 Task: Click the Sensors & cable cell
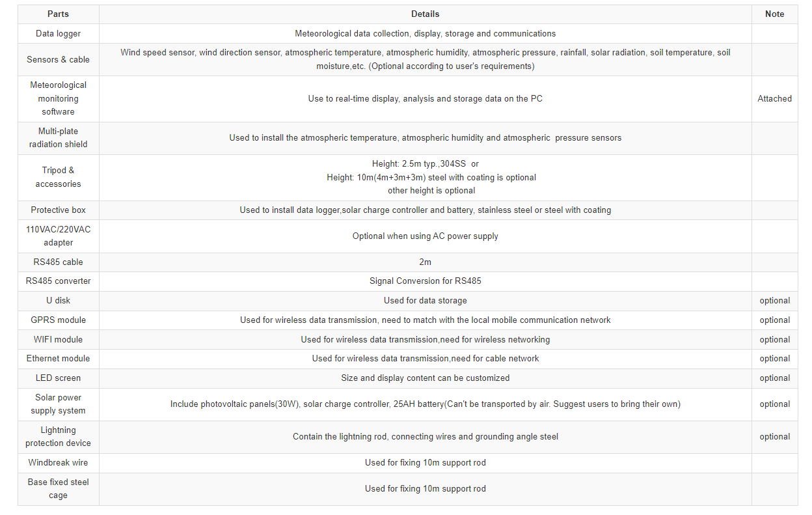[x=58, y=60]
